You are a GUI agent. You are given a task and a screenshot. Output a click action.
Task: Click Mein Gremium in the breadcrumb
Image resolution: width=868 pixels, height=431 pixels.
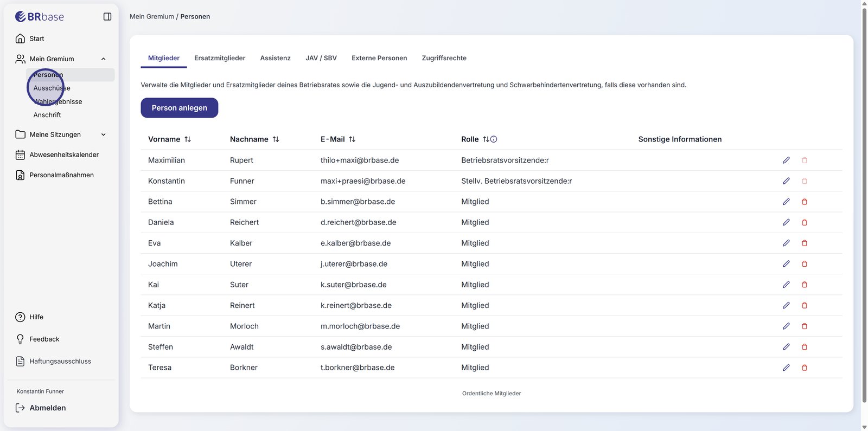(x=152, y=17)
